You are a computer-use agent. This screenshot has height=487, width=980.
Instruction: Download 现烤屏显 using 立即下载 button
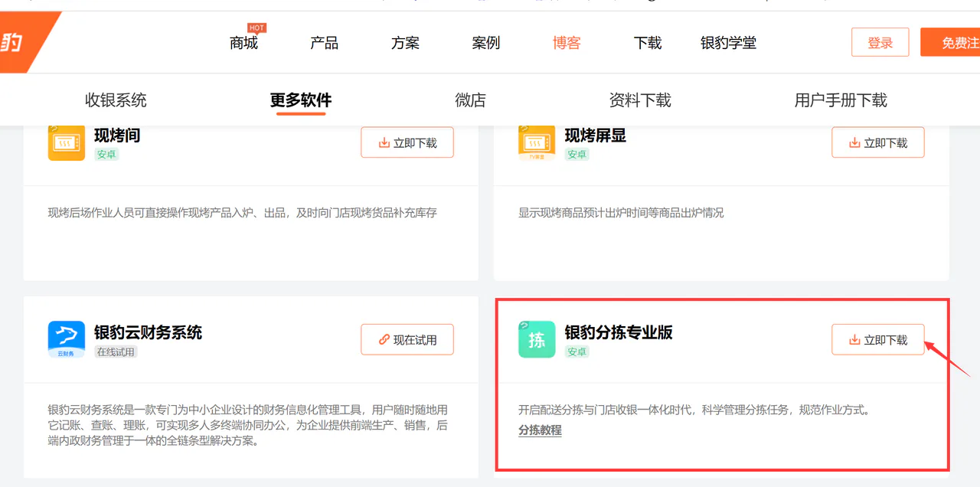[x=878, y=142]
